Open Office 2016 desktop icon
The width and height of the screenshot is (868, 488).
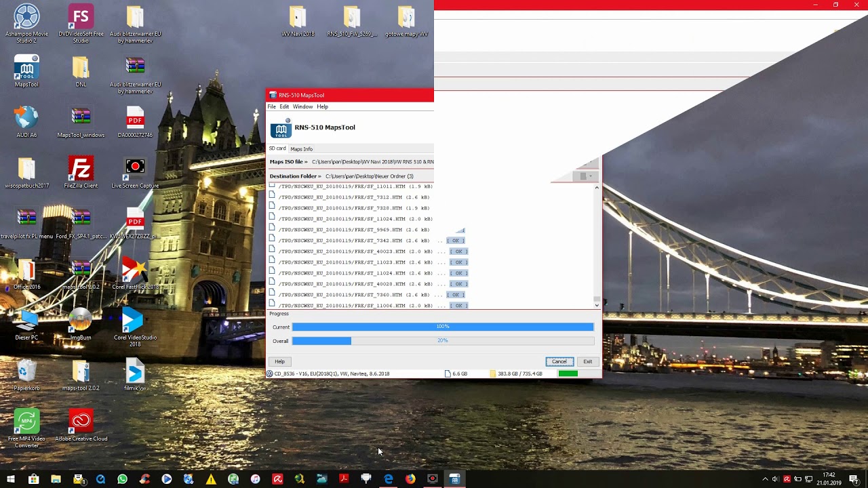point(26,273)
